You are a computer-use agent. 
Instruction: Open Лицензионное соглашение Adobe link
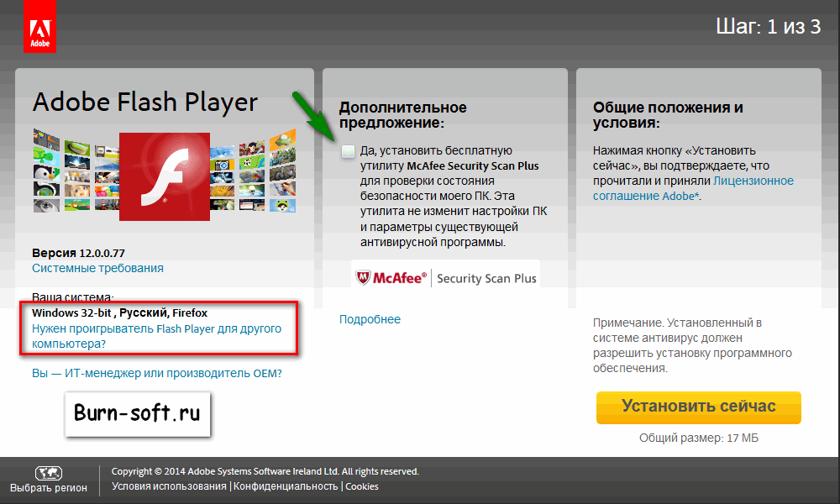tap(693, 188)
